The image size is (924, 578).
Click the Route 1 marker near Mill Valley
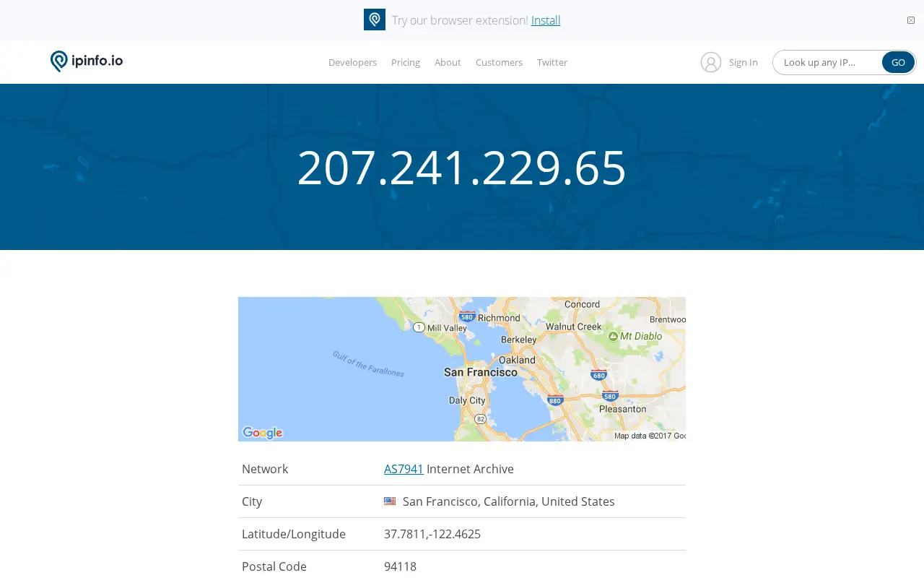point(419,327)
